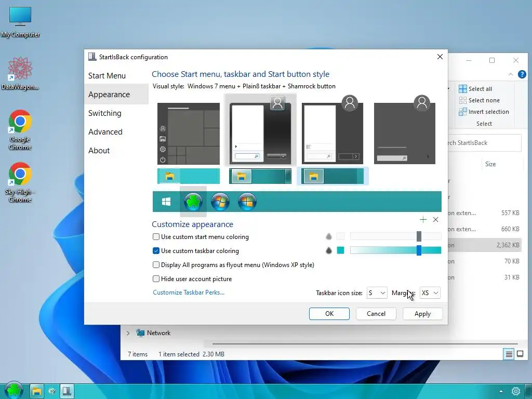Screen dimensions: 532x399
Task: Select the Windows 10 flat Start button icon
Action: pyautogui.click(x=166, y=202)
